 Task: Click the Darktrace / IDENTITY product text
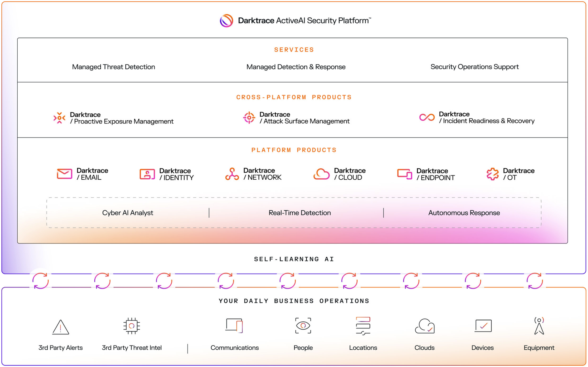tap(176, 174)
